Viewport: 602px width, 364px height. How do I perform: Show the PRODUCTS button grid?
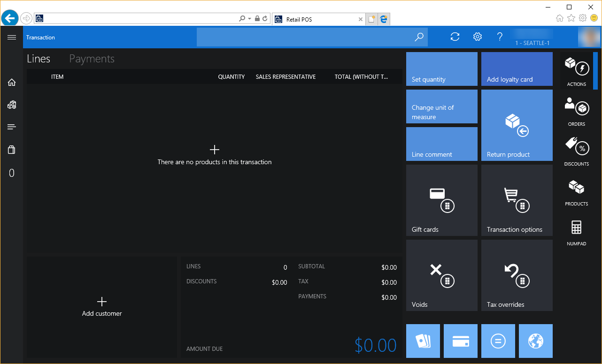click(577, 191)
